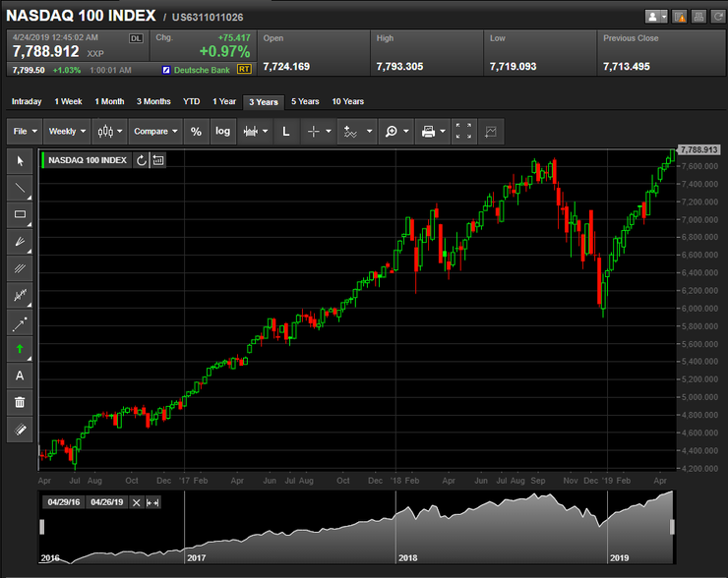
Task: Click the Deutsche Bank link
Action: 202,70
